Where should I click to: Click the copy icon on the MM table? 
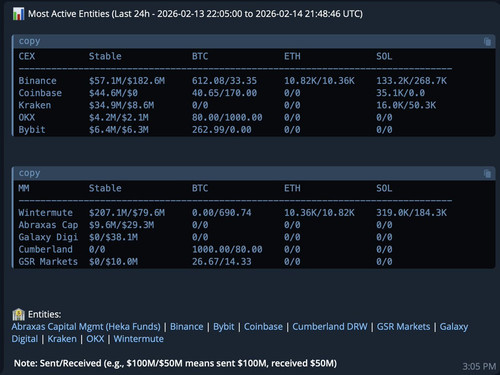(487, 173)
